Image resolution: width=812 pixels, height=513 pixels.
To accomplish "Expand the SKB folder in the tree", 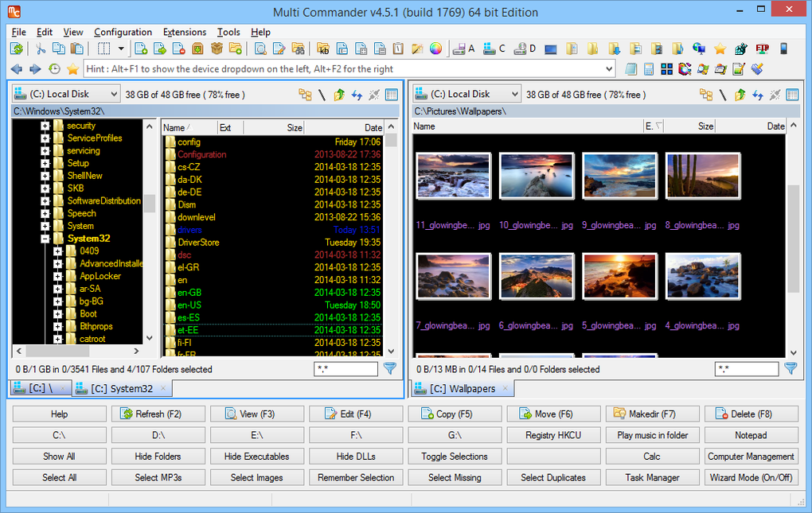I will click(x=46, y=188).
